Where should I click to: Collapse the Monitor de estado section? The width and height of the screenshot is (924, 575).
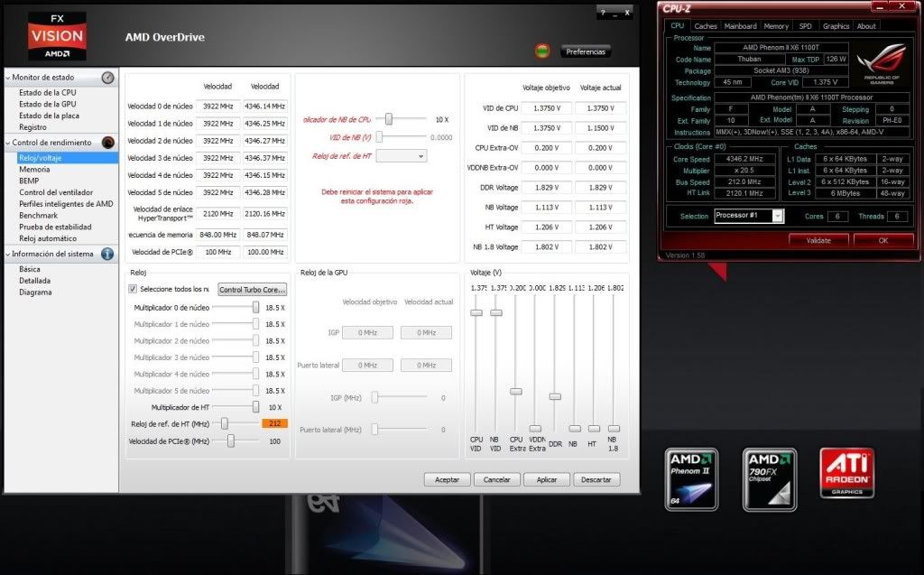(7, 78)
